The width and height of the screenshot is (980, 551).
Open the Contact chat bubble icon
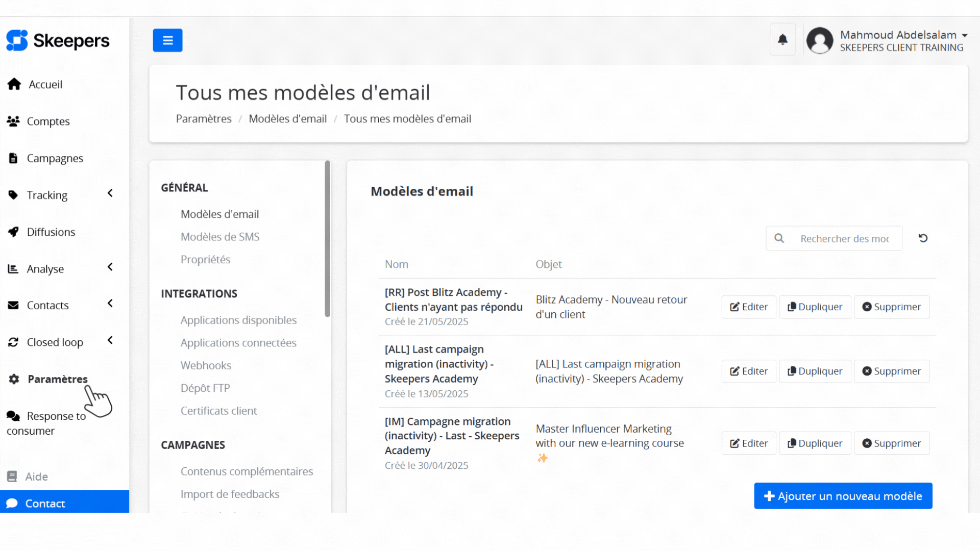(x=12, y=503)
